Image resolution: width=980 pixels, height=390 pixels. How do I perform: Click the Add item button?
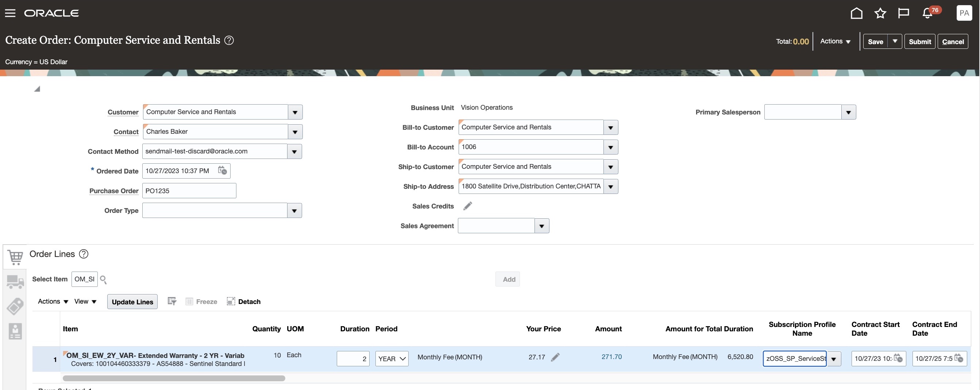point(508,280)
